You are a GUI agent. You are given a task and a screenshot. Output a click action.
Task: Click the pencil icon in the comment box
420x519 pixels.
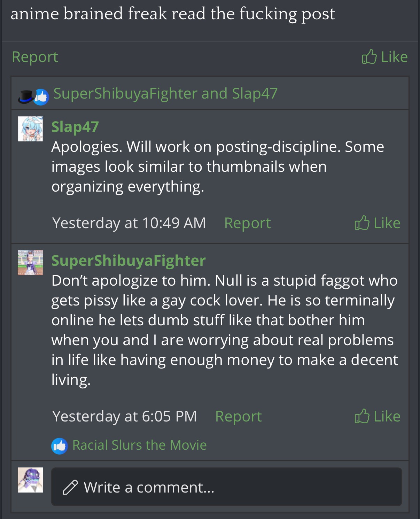70,487
